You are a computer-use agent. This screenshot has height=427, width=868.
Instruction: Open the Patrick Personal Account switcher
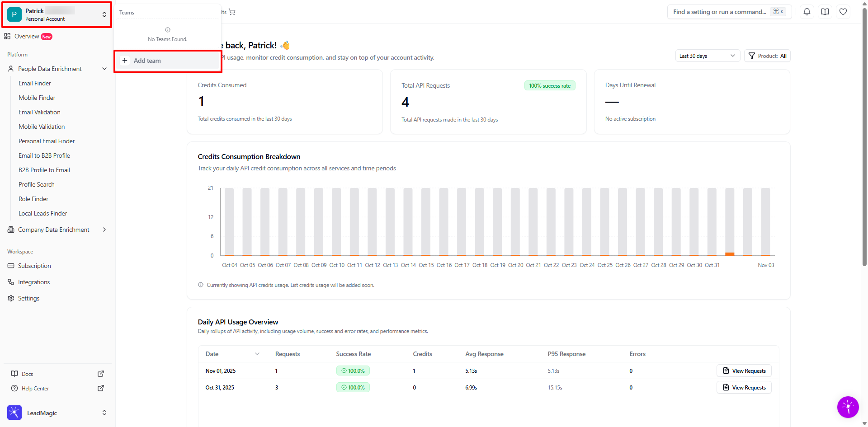pyautogui.click(x=57, y=15)
